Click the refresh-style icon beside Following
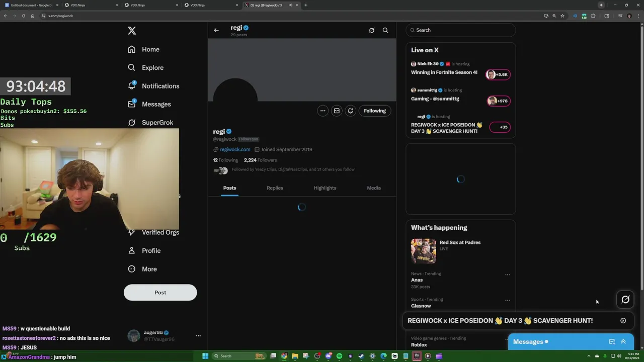Viewport: 644px width, 362px height. 351,111
